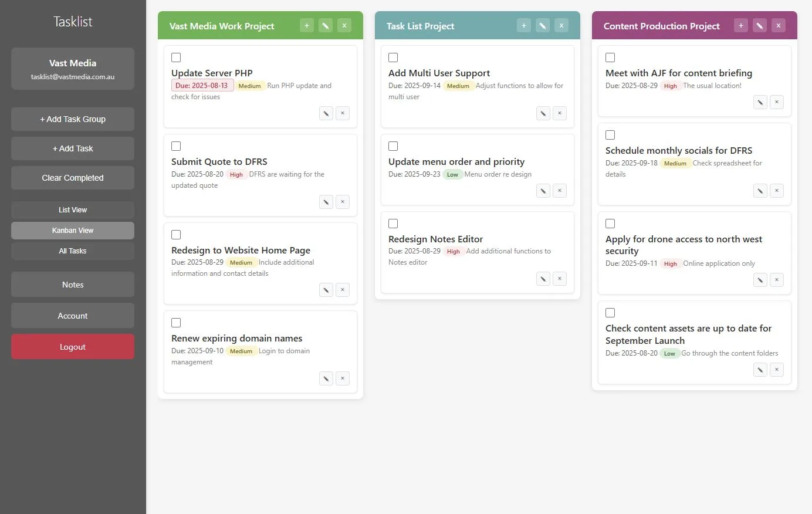The height and width of the screenshot is (514, 812).
Task: Check off Submit Quote to DFRS
Action: click(x=176, y=146)
